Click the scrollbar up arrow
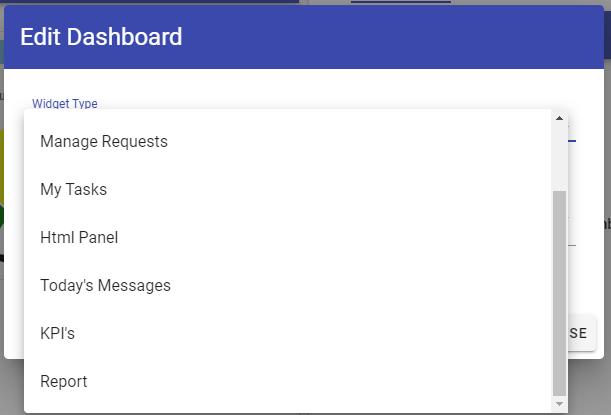This screenshot has width=611, height=415. pos(560,119)
